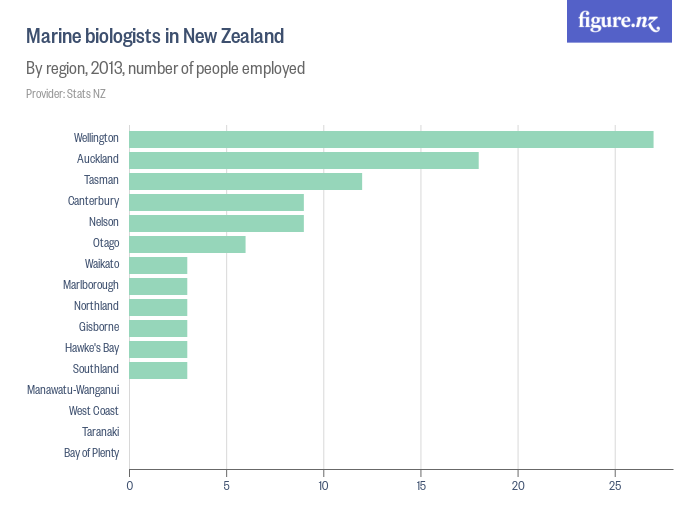The image size is (700, 525).
Task: Click the Wellington bar in the chart
Action: point(391,139)
